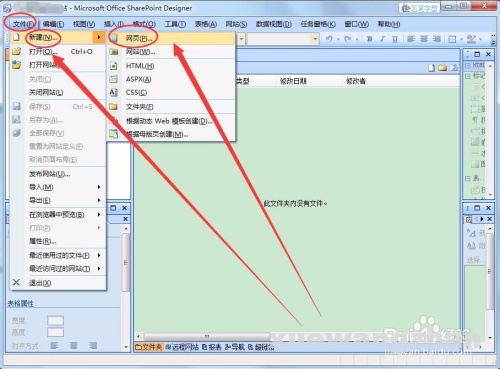Open the 文件(F) menu
The width and height of the screenshot is (500, 369).
coord(23,24)
